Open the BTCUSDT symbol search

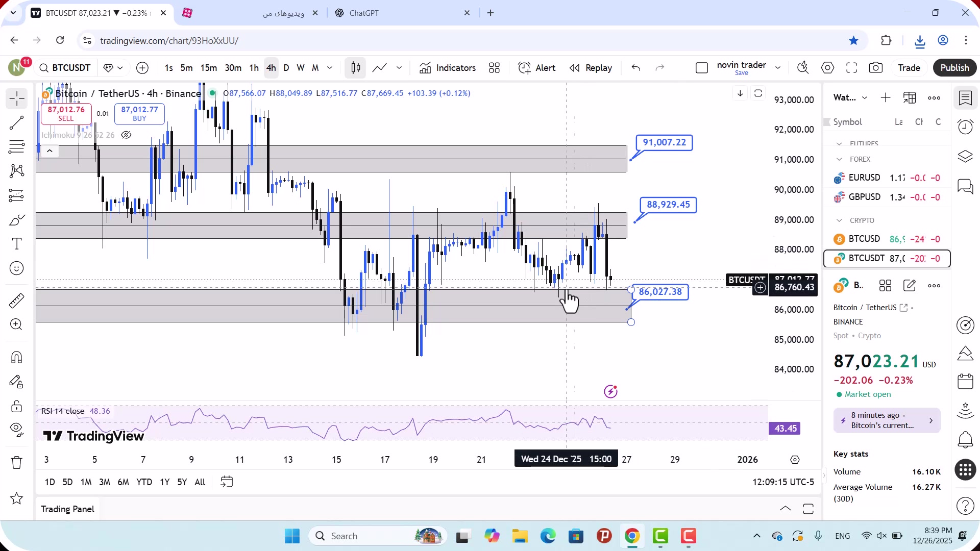[65, 68]
